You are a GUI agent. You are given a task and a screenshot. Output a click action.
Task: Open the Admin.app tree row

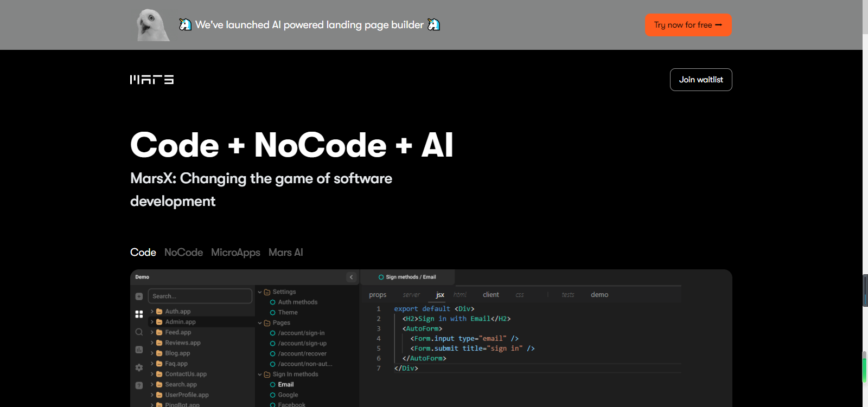point(201,322)
